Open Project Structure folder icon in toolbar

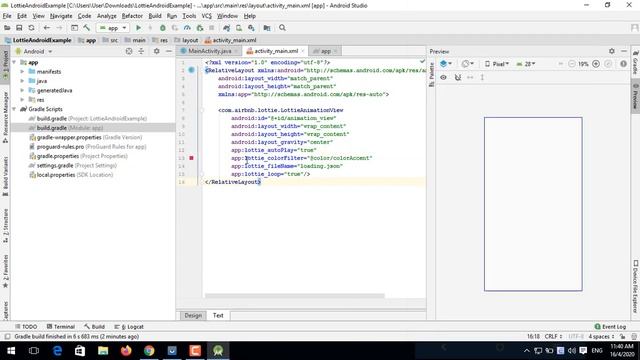point(267,28)
